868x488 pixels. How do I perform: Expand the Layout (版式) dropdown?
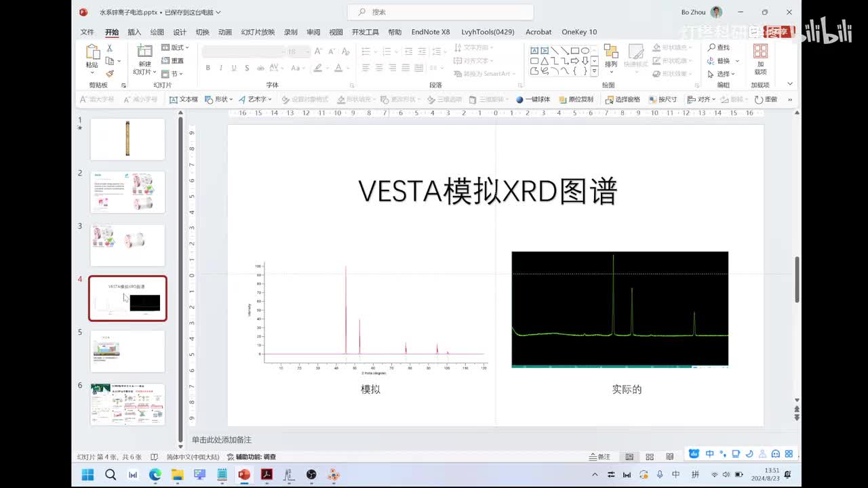(175, 47)
